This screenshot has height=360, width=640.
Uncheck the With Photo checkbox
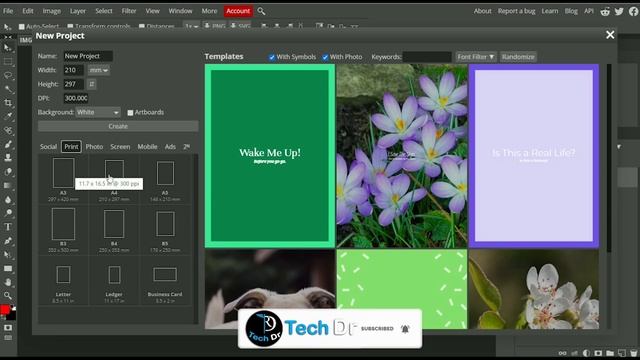coord(325,57)
